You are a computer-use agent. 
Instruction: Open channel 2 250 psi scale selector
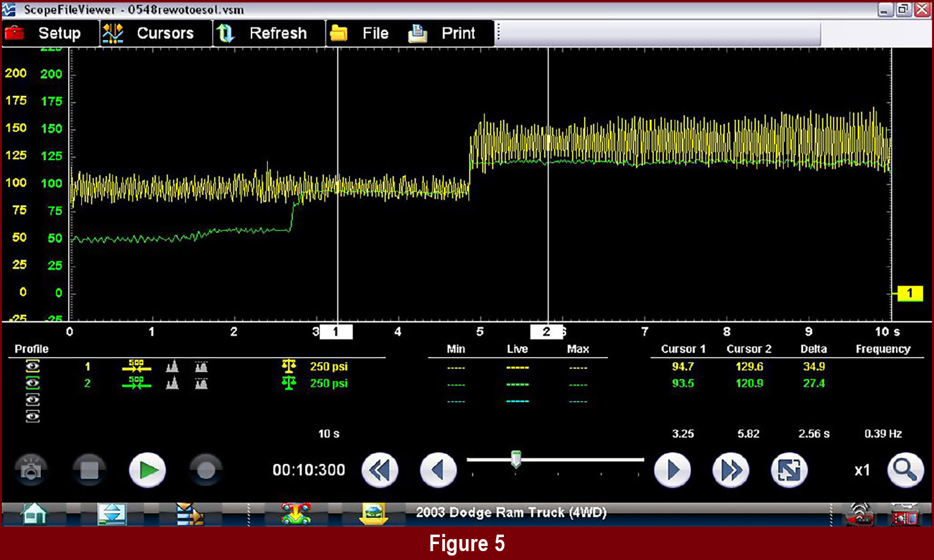click(x=328, y=383)
